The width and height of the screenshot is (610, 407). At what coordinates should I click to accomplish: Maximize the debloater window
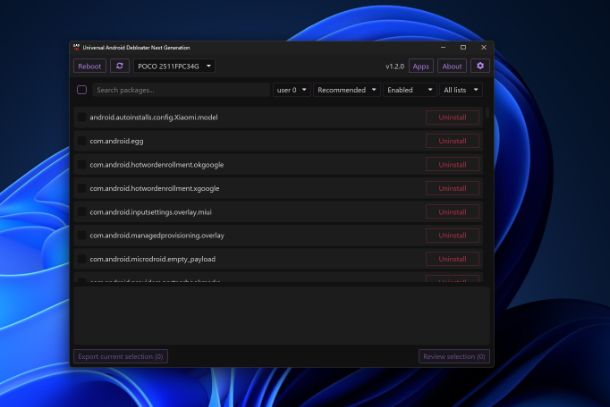click(463, 47)
